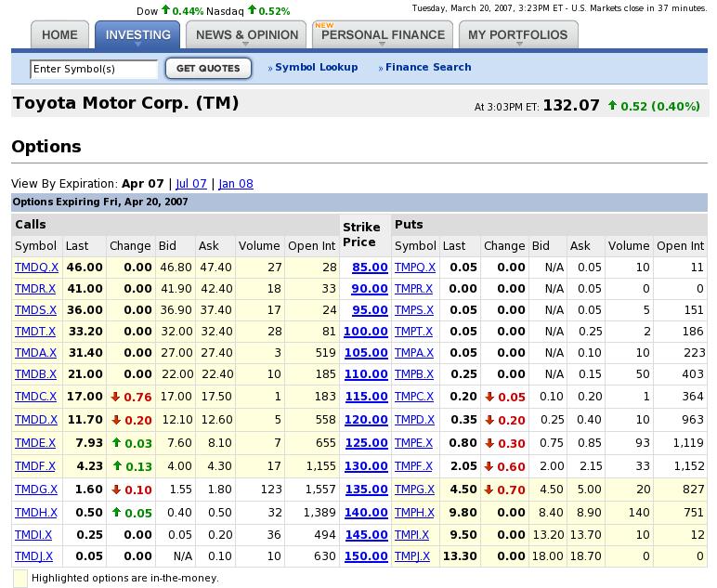Image resolution: width=717 pixels, height=588 pixels.
Task: Open call option TMDB.X
Action: coord(35,374)
